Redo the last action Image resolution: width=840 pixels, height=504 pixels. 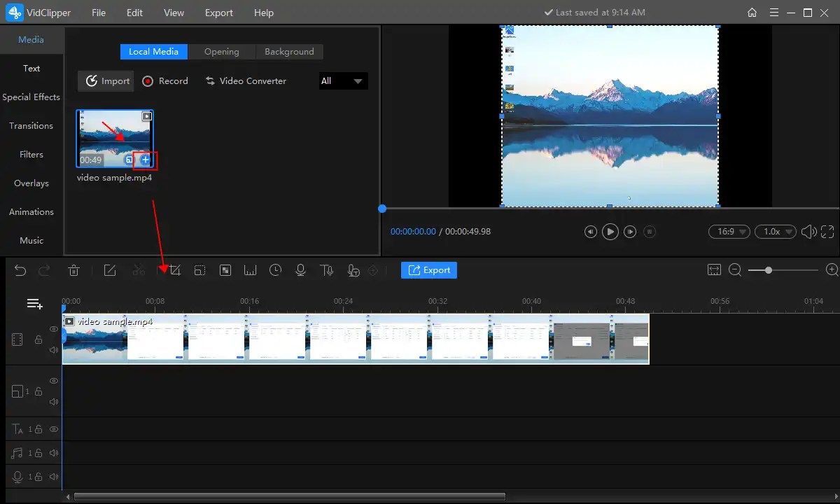(44, 270)
